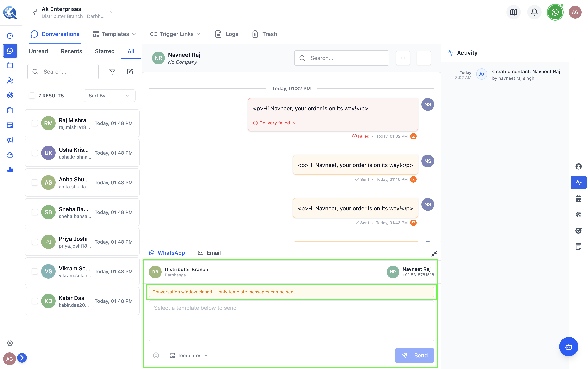Open the dashboard gauge icon in sidebar
Screen dimensions: 588x369
tap(10, 36)
